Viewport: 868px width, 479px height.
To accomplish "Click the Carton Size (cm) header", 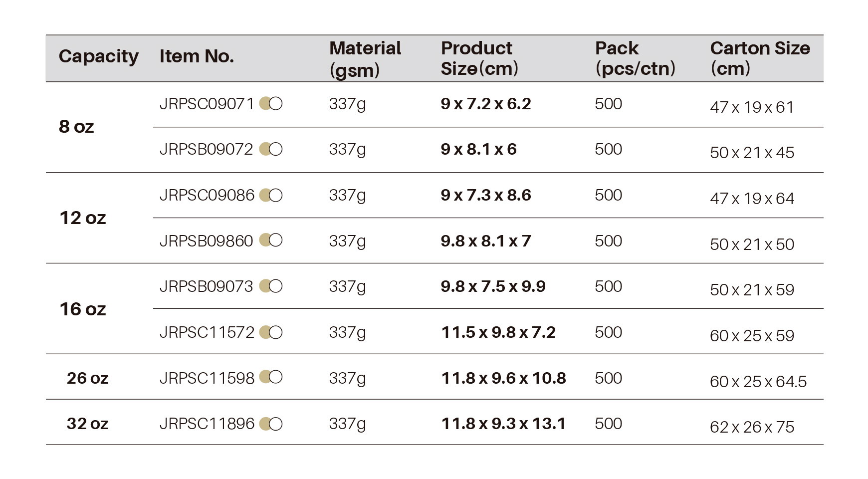I will pyautogui.click(x=760, y=58).
